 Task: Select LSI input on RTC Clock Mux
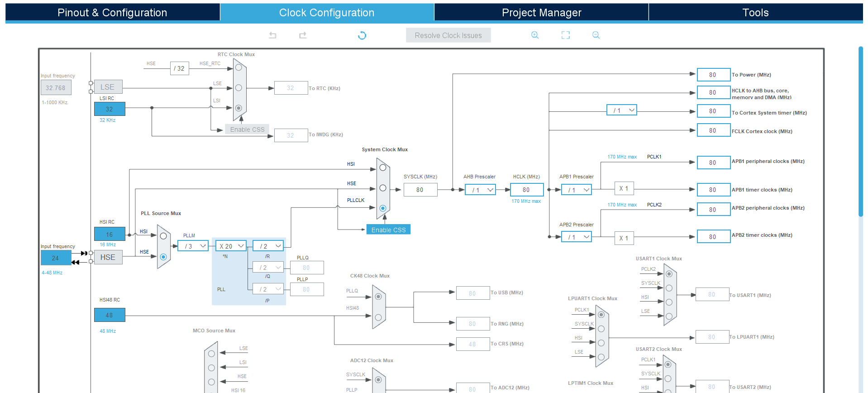coord(238,108)
